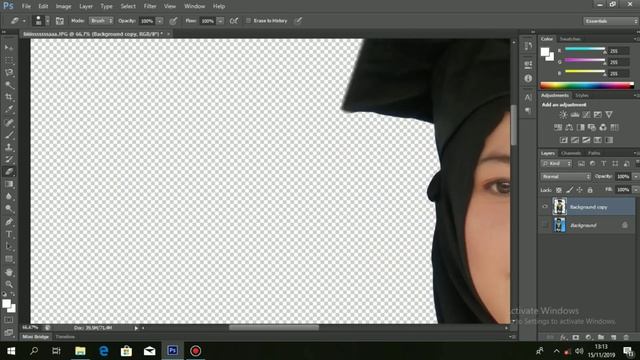The width and height of the screenshot is (640, 360).
Task: Toggle Quick Mask mode
Action: pos(9,320)
